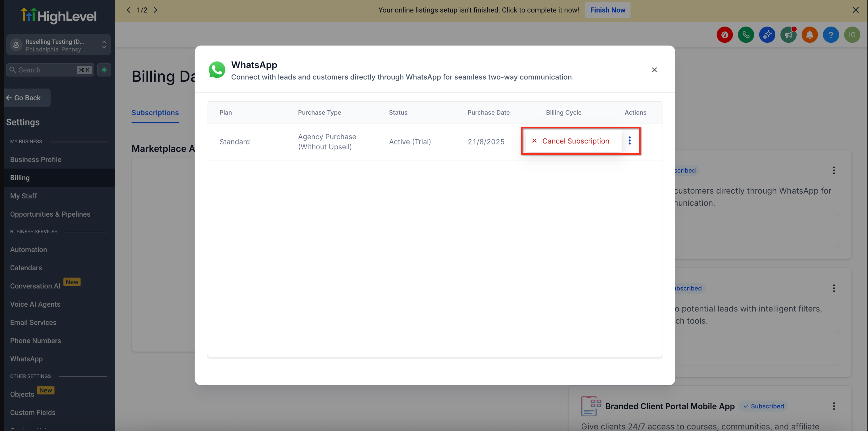
Task: Click the blue help question mark icon
Action: coord(831,35)
